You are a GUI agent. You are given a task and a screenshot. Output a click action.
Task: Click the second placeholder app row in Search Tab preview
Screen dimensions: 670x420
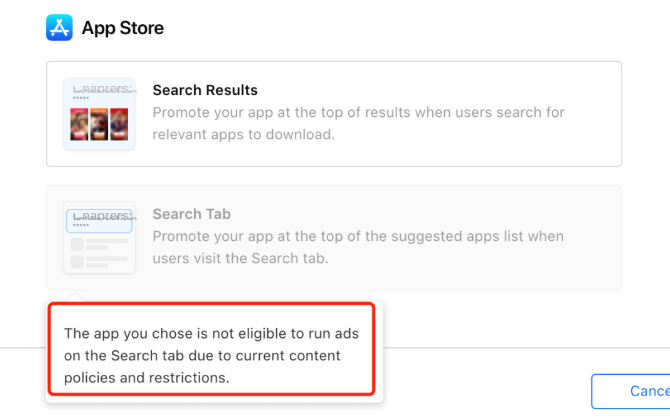(99, 262)
